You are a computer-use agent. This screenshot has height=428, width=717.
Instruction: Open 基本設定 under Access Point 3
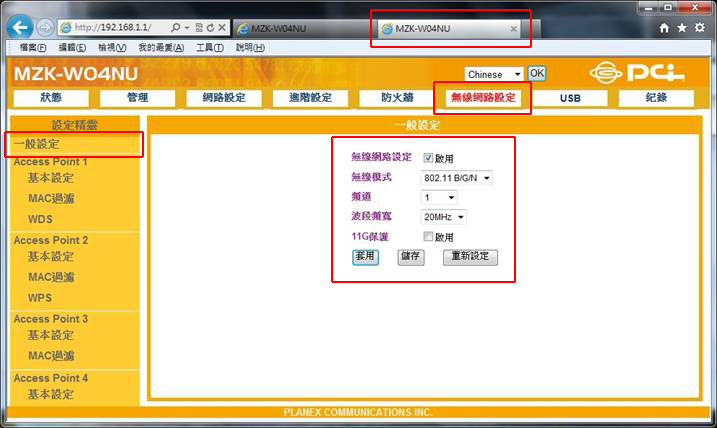point(51,335)
